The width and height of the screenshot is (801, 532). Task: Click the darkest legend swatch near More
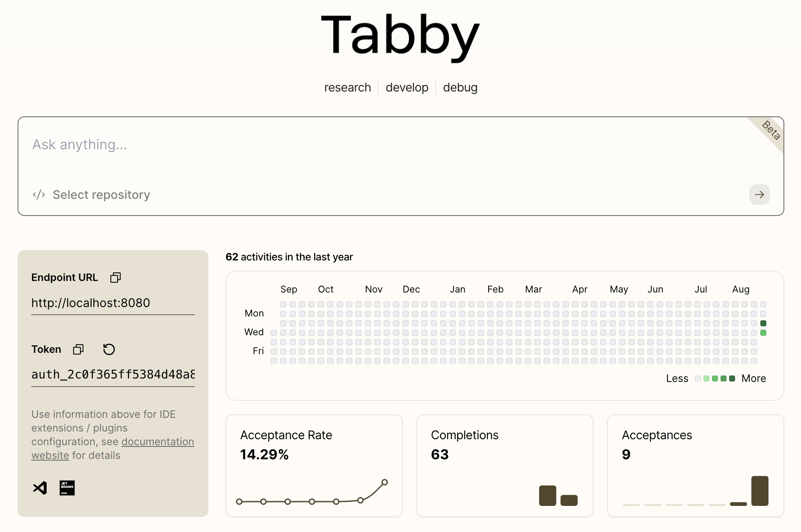pos(732,378)
